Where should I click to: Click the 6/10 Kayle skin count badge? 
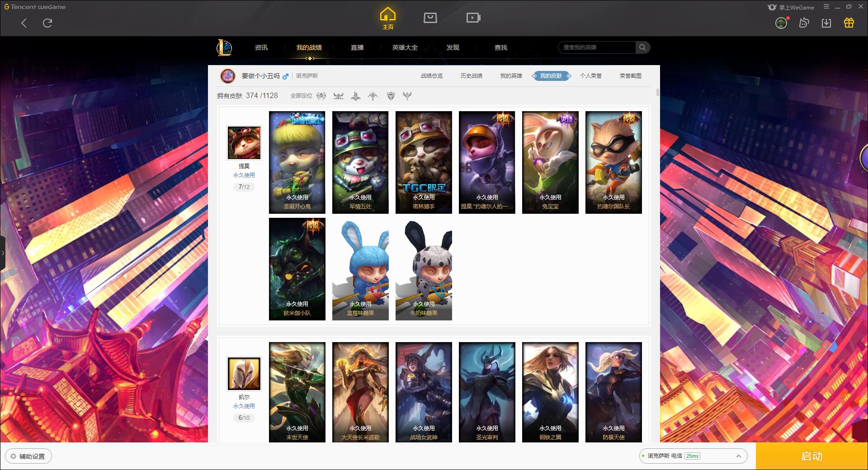[x=244, y=418]
